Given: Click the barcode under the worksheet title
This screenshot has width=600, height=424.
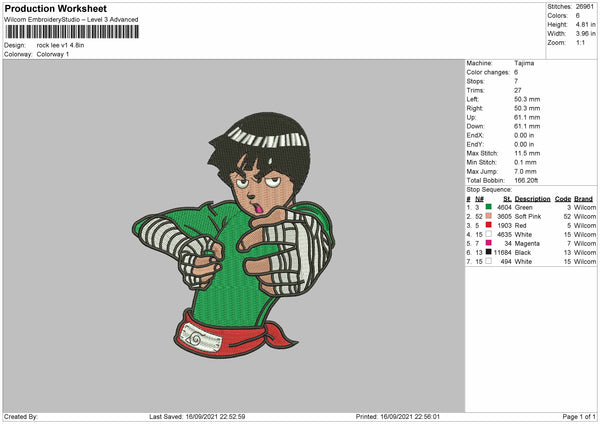Looking at the screenshot, I should pos(72,32).
